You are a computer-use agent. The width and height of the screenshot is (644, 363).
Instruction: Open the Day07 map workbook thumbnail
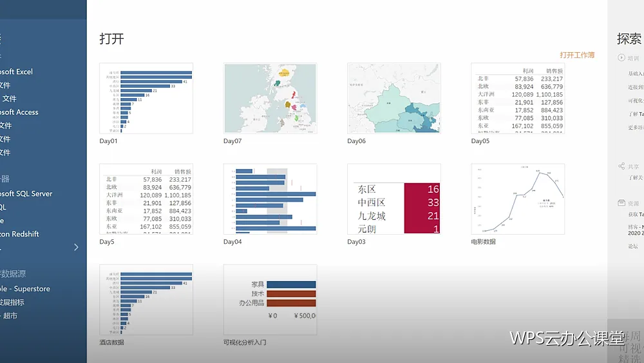[270, 98]
